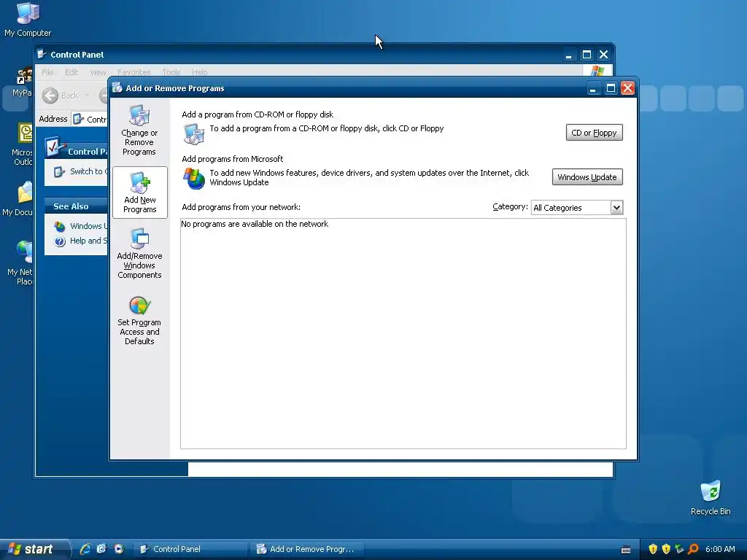Screen dimensions: 747x560
Task: Click the Help and Support question mark icon
Action: (60, 241)
